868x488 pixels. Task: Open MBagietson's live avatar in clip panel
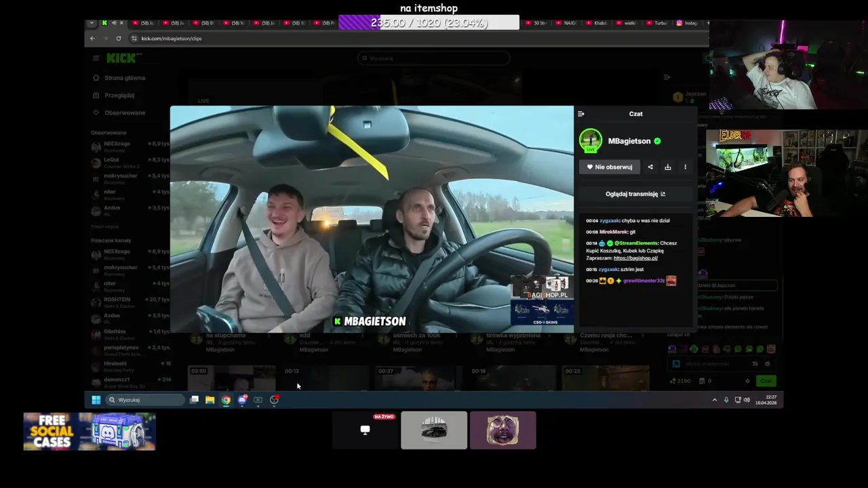click(x=591, y=141)
